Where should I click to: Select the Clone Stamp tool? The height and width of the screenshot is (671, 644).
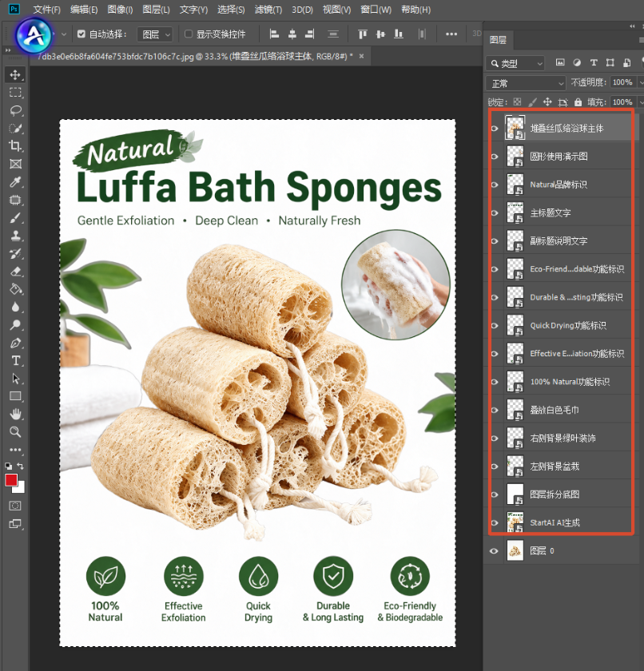15,236
